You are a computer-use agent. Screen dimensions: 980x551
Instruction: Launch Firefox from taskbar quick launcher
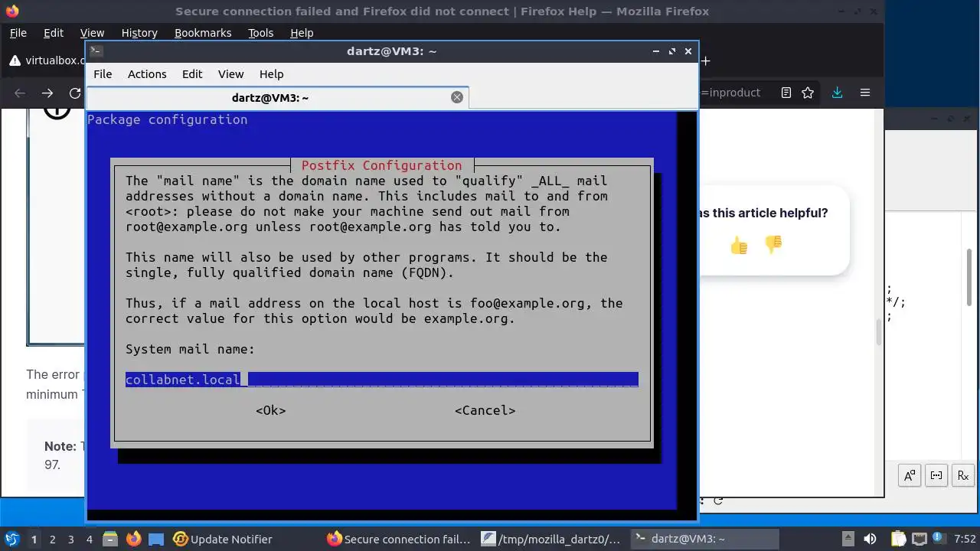pyautogui.click(x=134, y=539)
